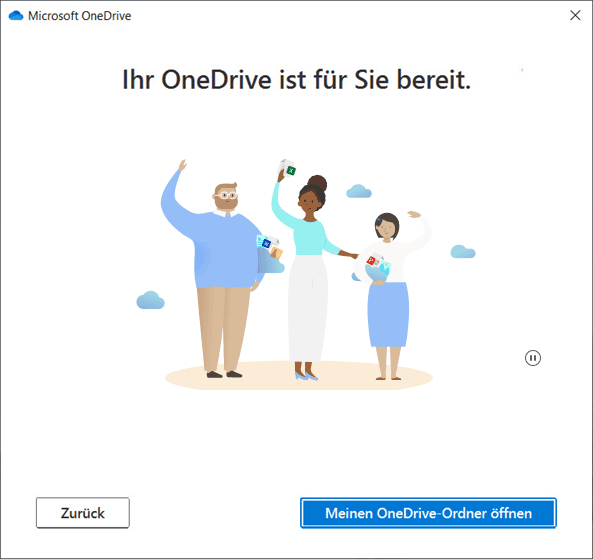Open folder via Meinen OneDrive-Ordner öffnen
The image size is (593, 559).
tap(428, 513)
